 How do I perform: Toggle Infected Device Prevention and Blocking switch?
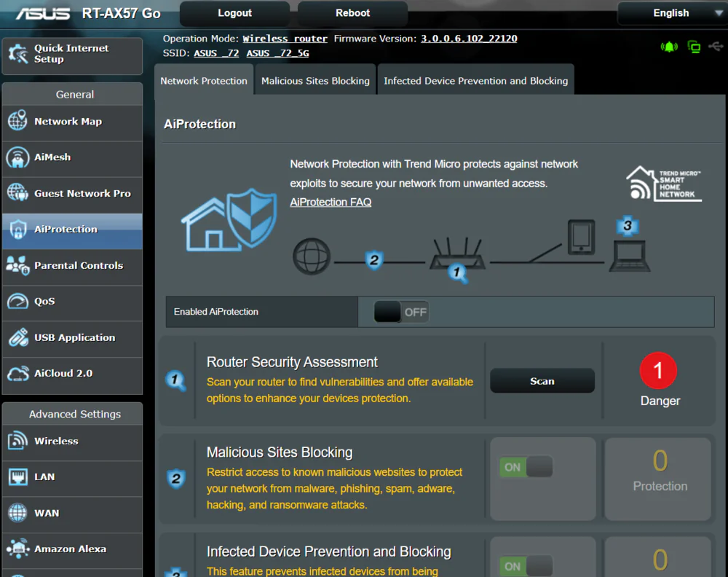coord(526,566)
